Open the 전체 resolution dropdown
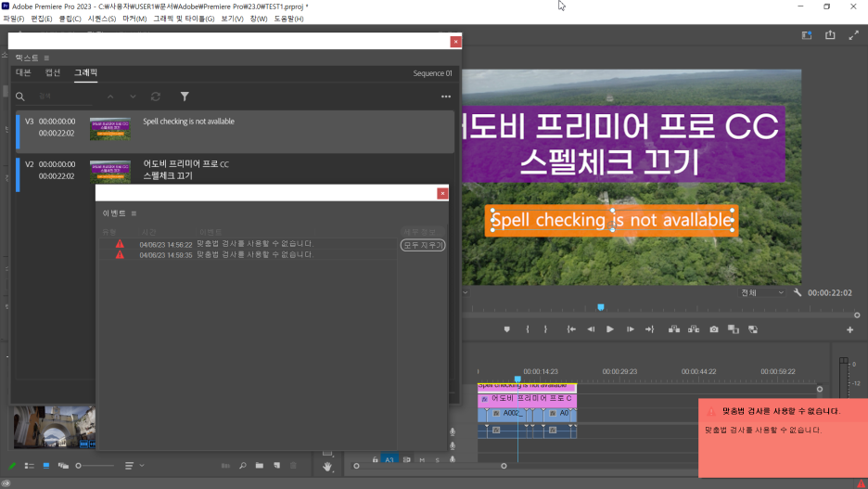The width and height of the screenshot is (868, 489). tap(762, 292)
